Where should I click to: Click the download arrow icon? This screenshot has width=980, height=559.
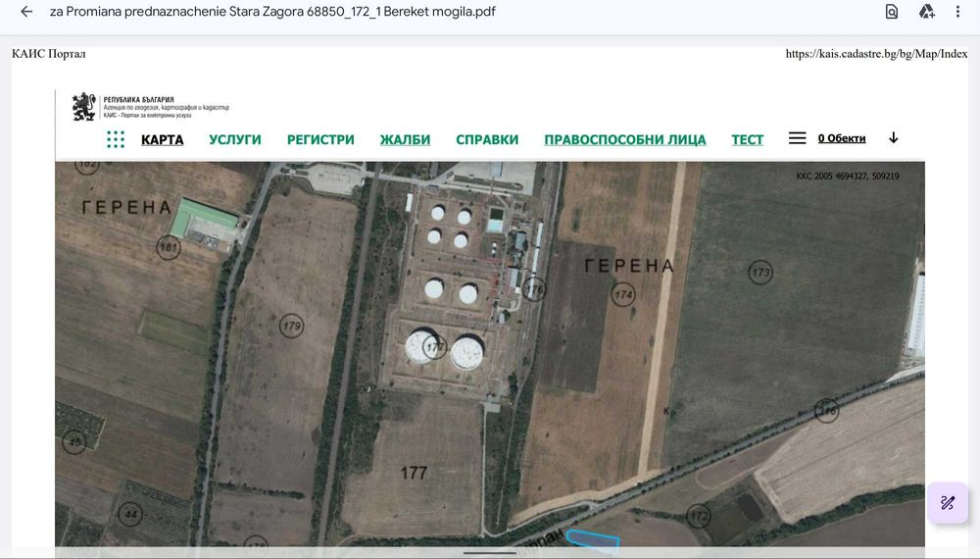click(893, 137)
